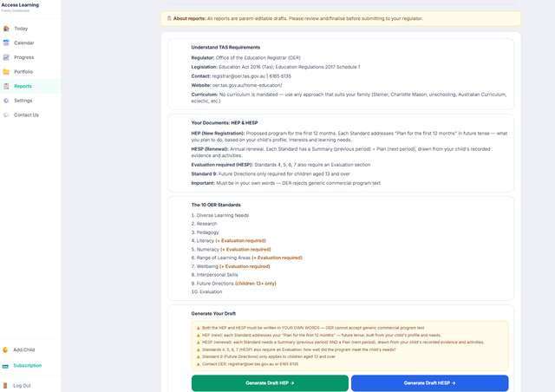Click Generate Draft HESP button
The image size is (555, 392).
[x=430, y=383]
